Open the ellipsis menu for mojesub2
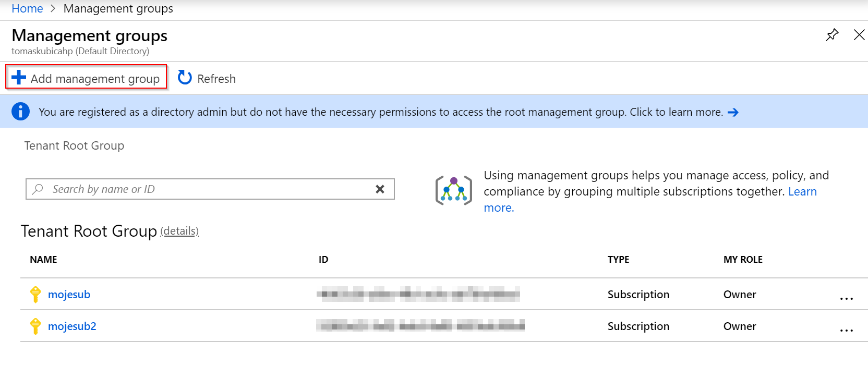The image size is (868, 366). pos(846,331)
